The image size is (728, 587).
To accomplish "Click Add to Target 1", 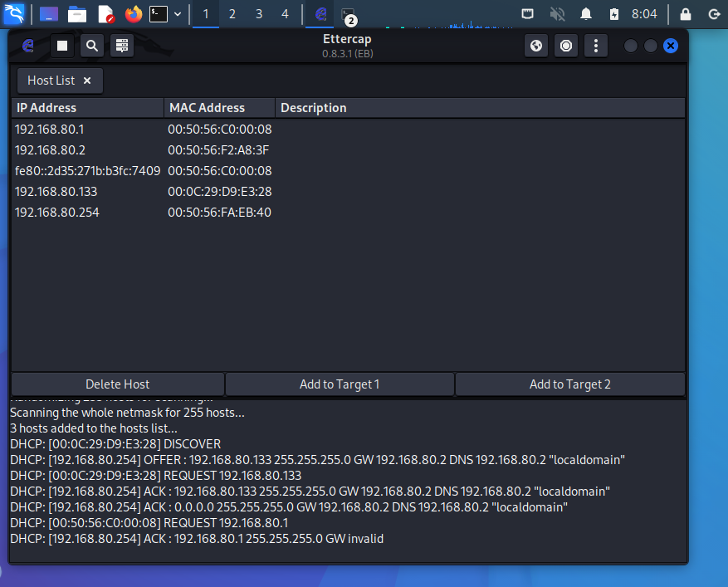I will (x=340, y=384).
